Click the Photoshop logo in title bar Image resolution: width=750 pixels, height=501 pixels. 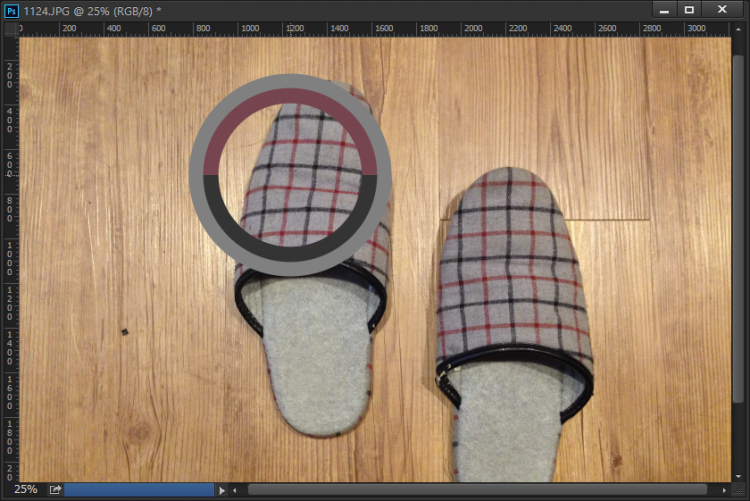(11, 10)
